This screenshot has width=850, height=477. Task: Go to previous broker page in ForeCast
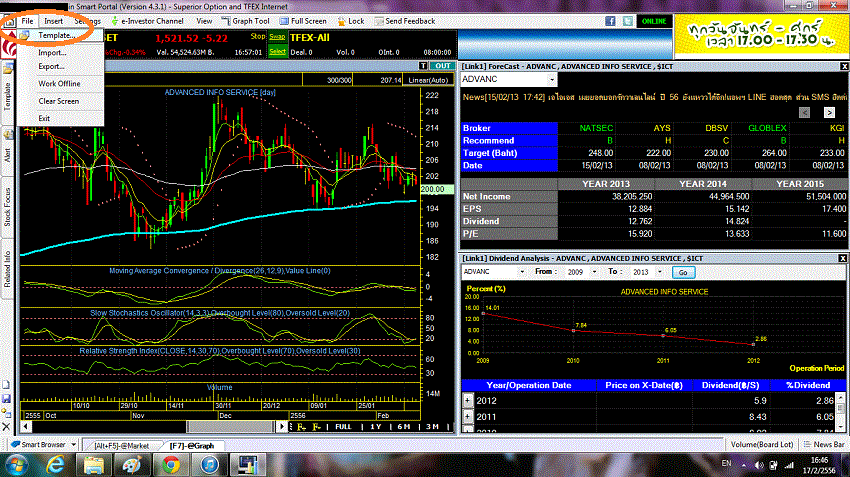pyautogui.click(x=804, y=112)
